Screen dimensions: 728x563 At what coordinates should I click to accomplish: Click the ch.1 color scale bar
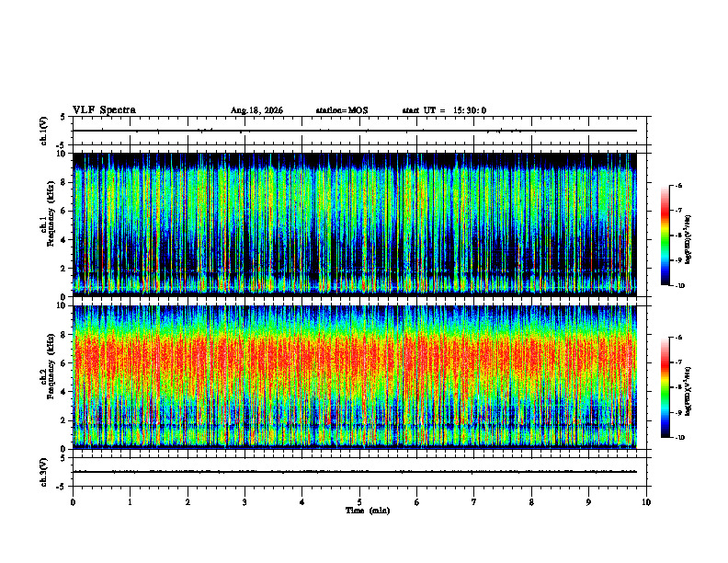pyautogui.click(x=665, y=236)
